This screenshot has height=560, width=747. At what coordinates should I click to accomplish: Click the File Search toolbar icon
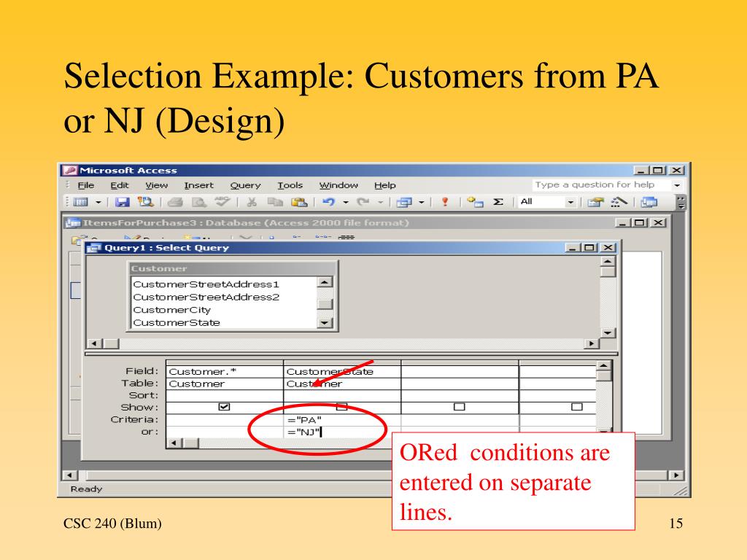point(145,203)
